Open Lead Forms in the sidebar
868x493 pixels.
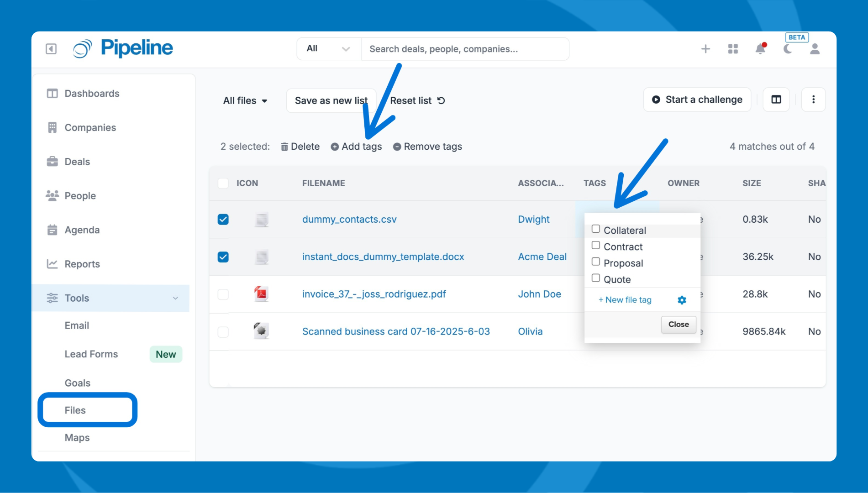point(91,354)
